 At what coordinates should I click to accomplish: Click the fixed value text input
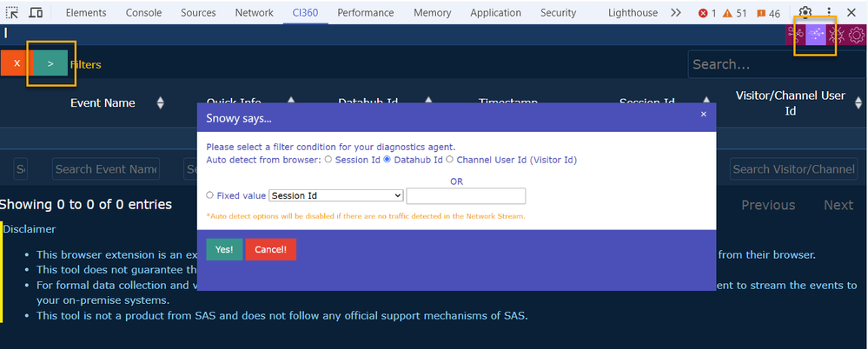coord(466,195)
